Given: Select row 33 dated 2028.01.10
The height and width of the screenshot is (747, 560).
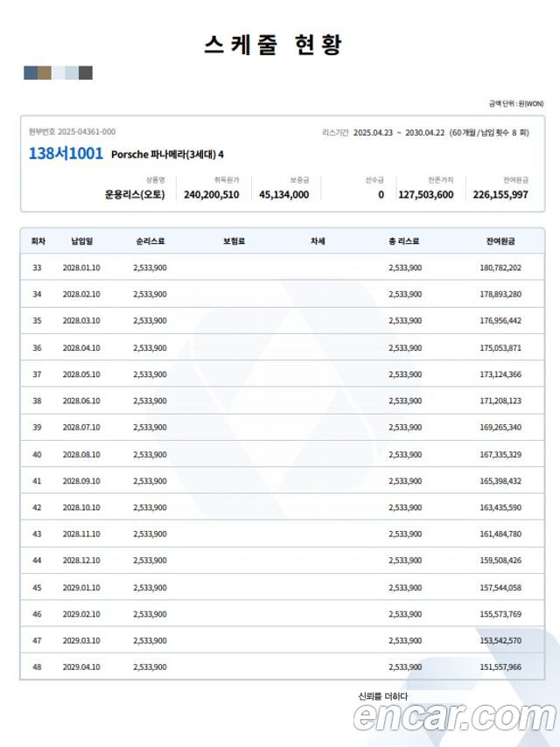Looking at the screenshot, I should point(81,268).
